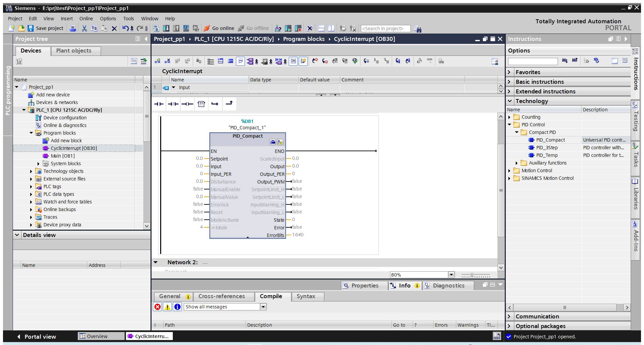Collapse the Technology instructions section
Image resolution: width=644 pixels, height=345 pixels.
(x=510, y=101)
